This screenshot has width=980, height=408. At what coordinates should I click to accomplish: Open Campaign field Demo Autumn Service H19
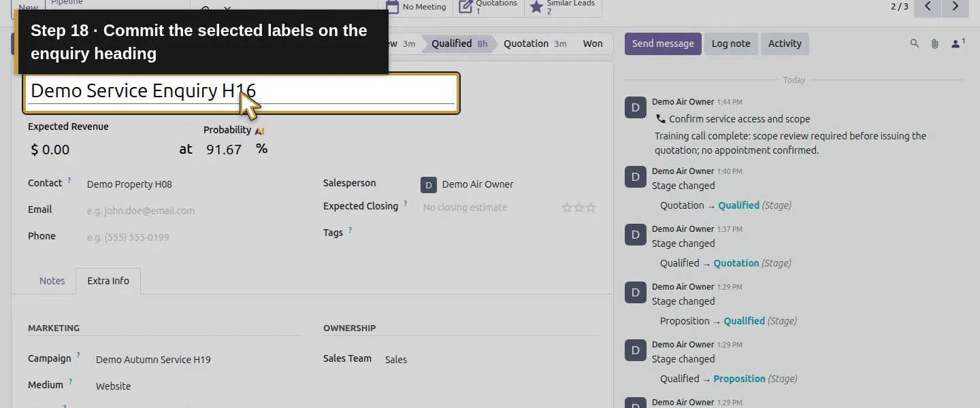click(197, 360)
